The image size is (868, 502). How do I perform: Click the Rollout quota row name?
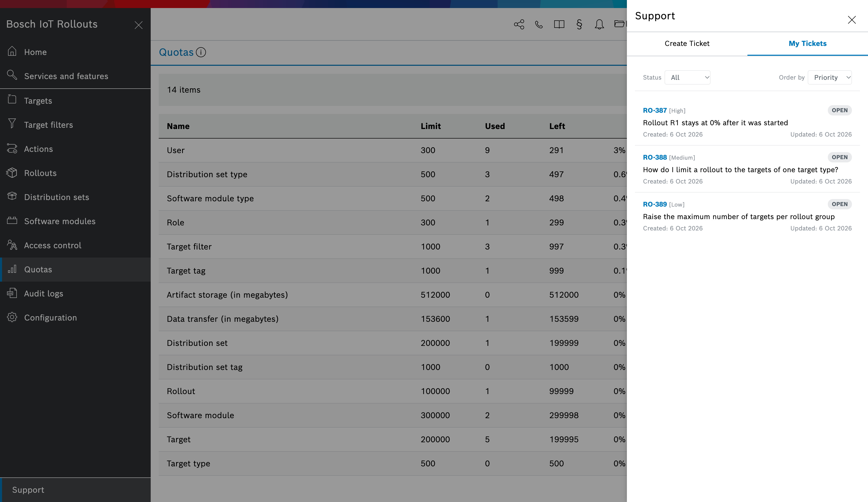[181, 391]
